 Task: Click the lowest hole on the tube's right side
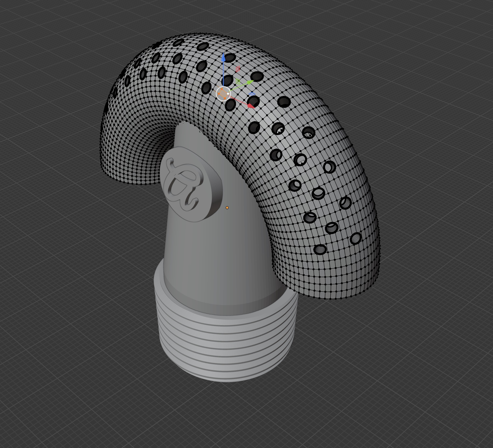point(320,250)
